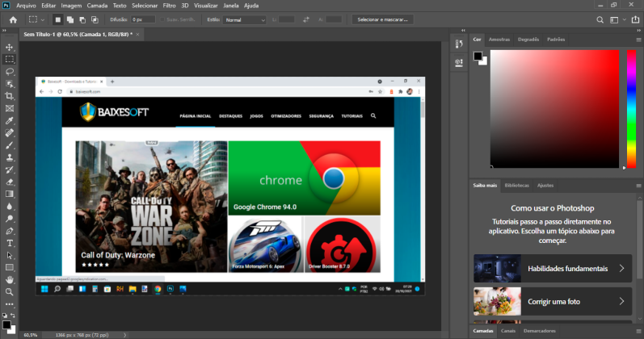Select the Dodge tool
The image size is (644, 339).
pyautogui.click(x=10, y=219)
